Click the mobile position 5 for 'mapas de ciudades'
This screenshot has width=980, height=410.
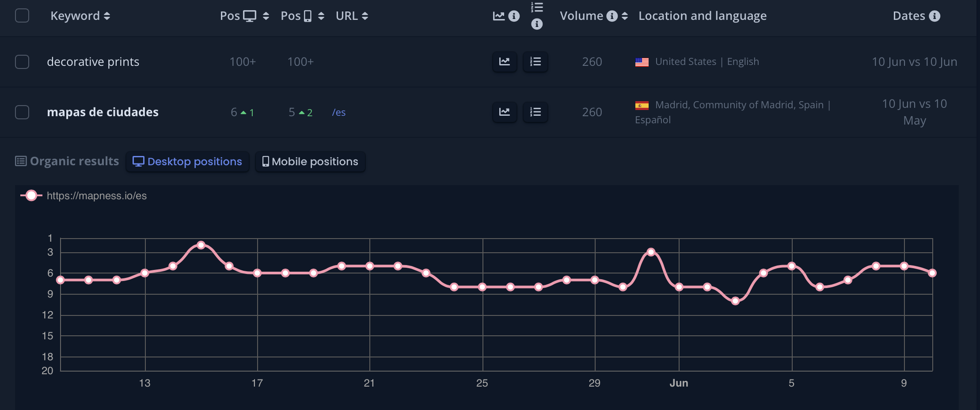292,112
